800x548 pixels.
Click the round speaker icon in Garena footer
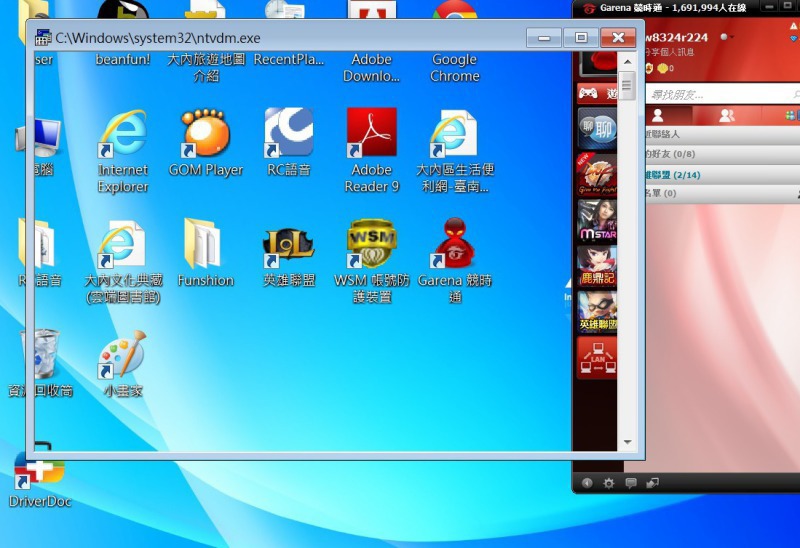[587, 483]
